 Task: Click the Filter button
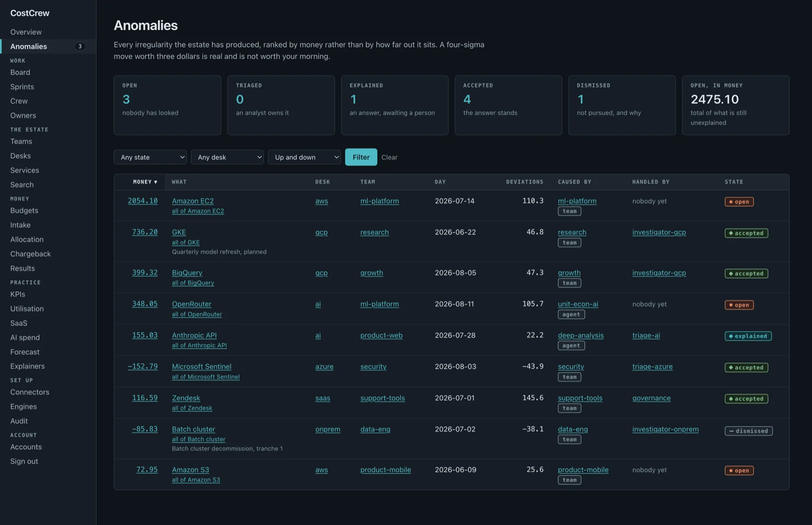(361, 157)
